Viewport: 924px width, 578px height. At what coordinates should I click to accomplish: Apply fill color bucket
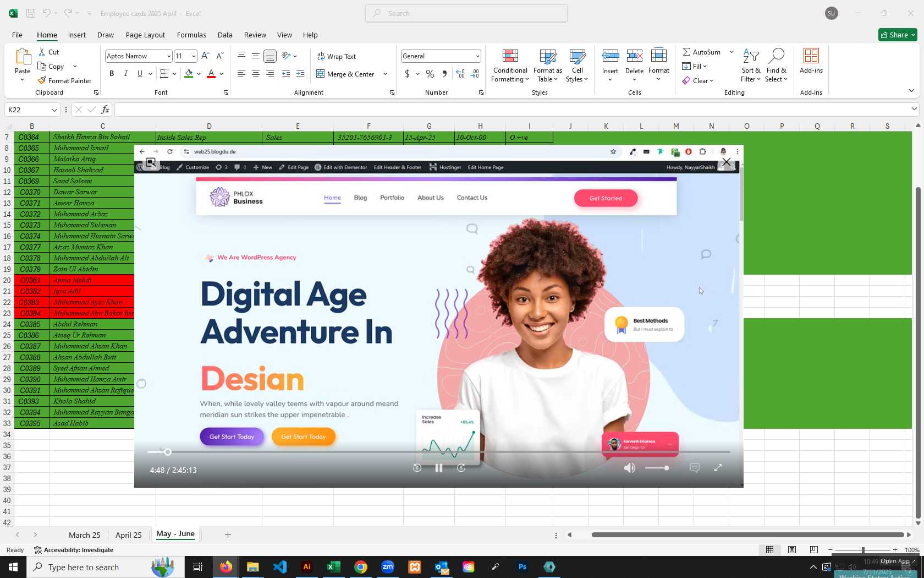[189, 74]
